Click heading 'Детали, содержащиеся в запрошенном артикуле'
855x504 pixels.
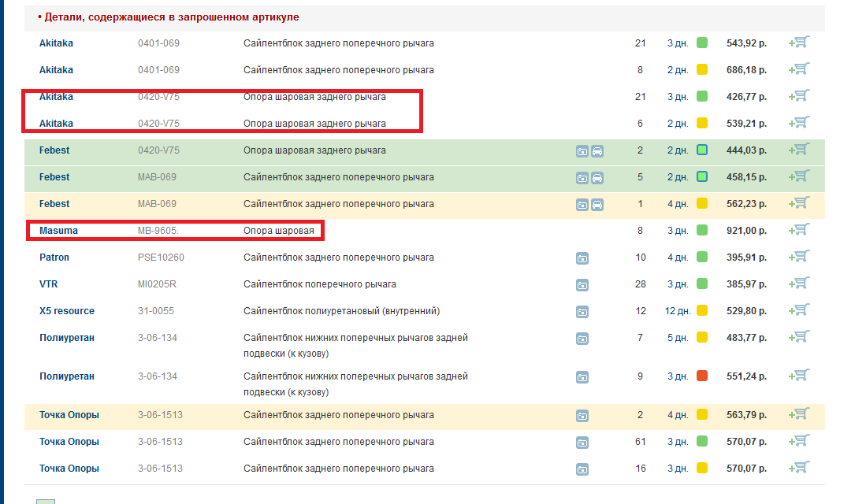(172, 17)
